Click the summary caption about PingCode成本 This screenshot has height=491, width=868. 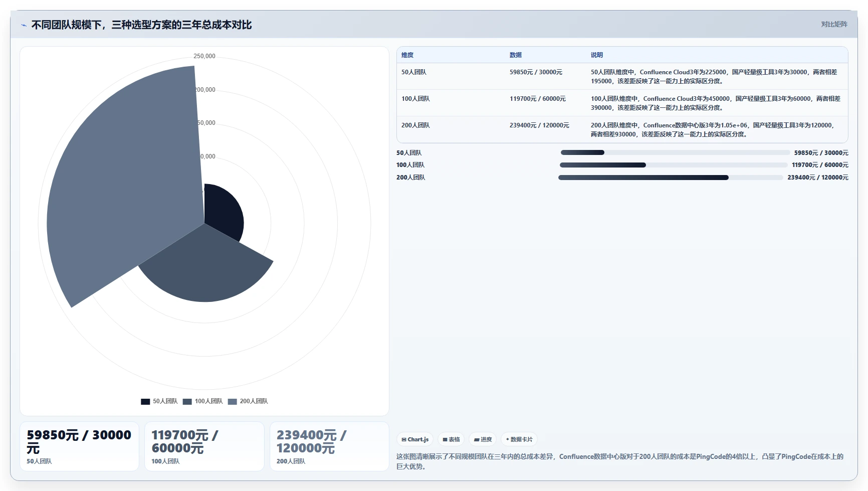[x=620, y=461]
